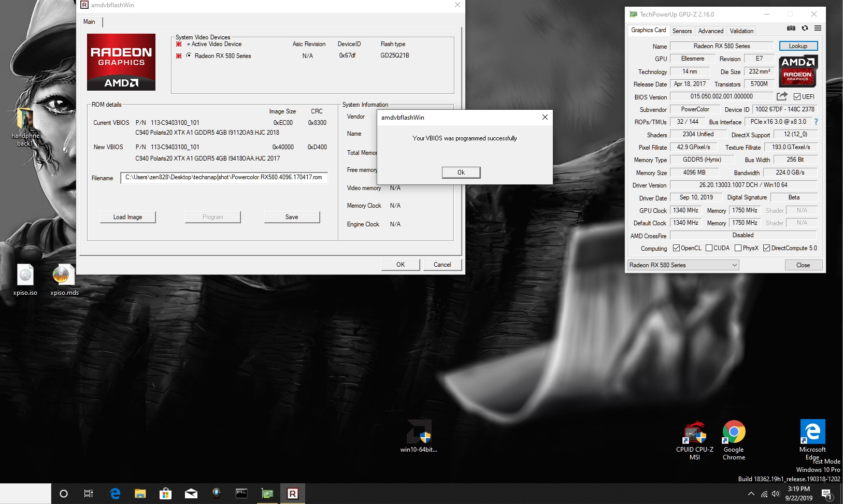Click the Bus Interface question mark icon
Screen dimensions: 843x504
point(816,122)
